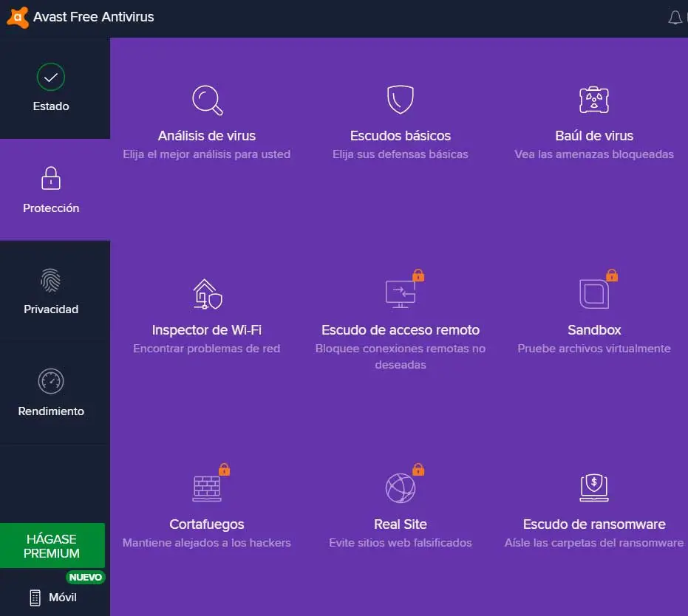Click the orange lock on Sandbox
Screen dimensions: 688x616
tap(612, 276)
